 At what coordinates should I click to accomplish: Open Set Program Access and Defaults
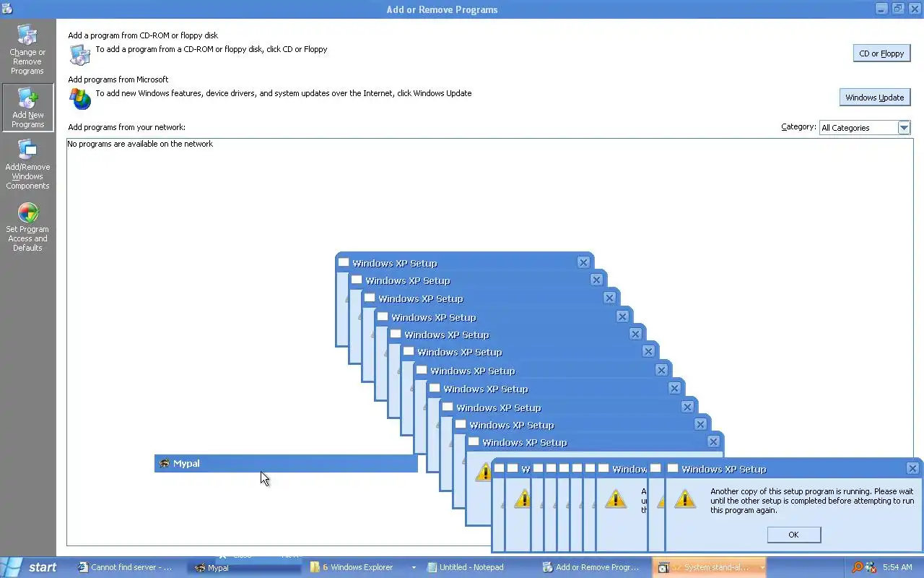27,227
